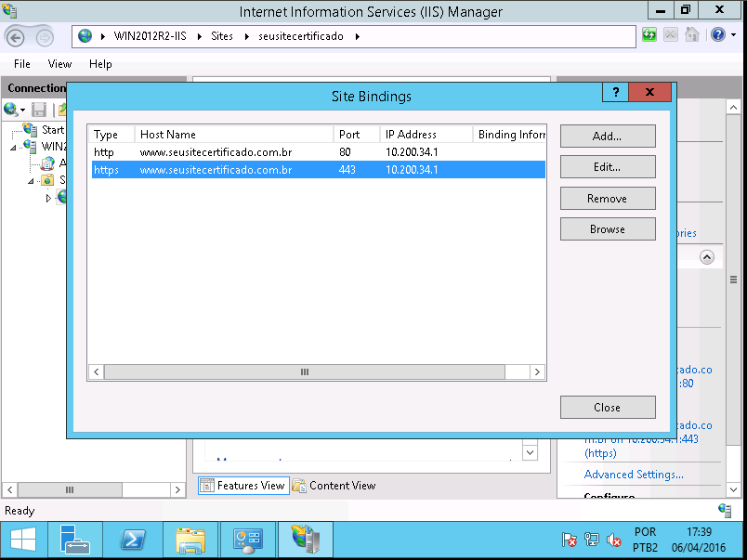Click the feature pane scroll down arrow
The image size is (747, 560).
tap(531, 452)
